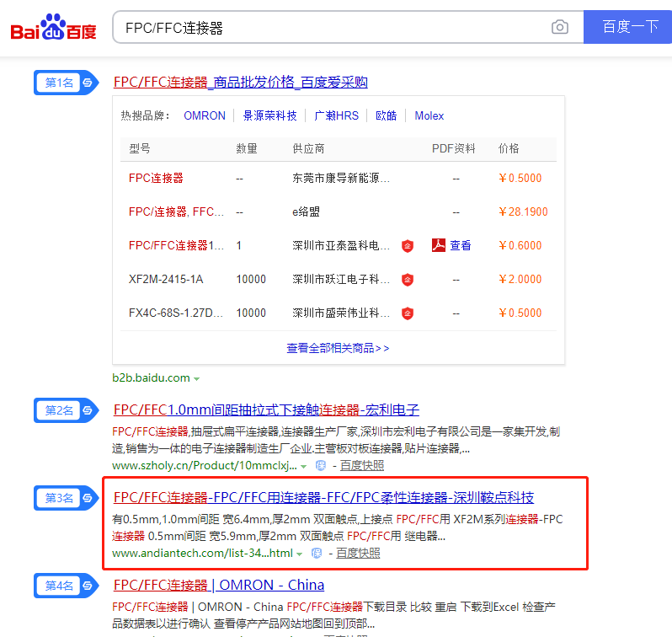
Task: Click the 保 guarantee icon beside andiantech.com
Action: 317,554
